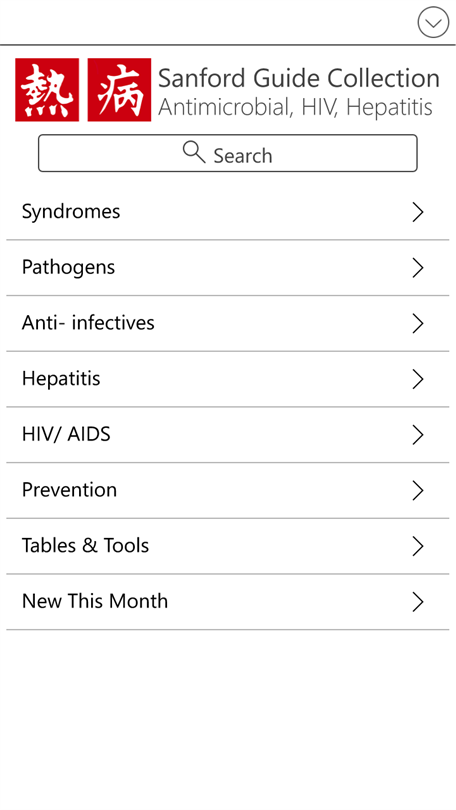Click the second red Chinese character logo tile
Image resolution: width=456 pixels, height=810 pixels.
click(x=119, y=90)
